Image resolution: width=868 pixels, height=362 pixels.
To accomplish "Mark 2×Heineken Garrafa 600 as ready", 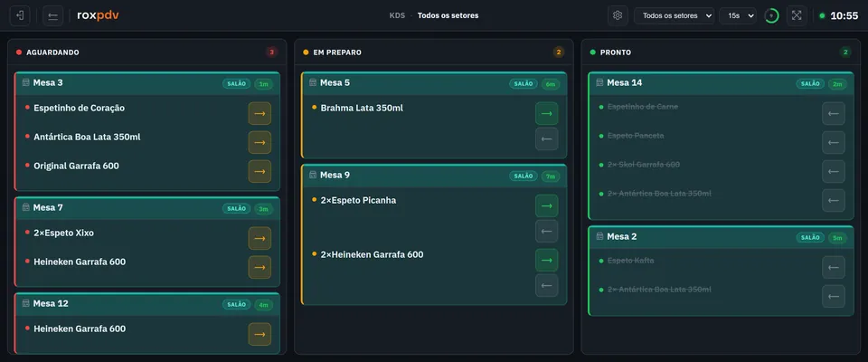I will [546, 260].
